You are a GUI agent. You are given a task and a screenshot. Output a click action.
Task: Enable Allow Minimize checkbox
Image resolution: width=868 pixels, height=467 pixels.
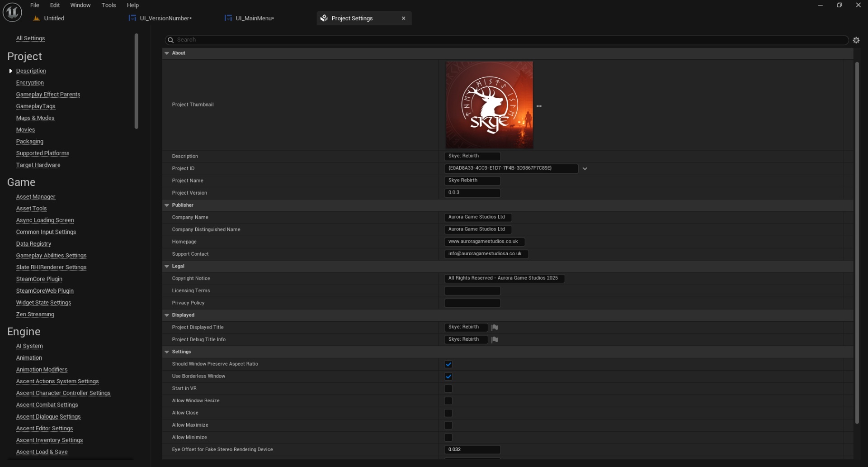coord(448,437)
